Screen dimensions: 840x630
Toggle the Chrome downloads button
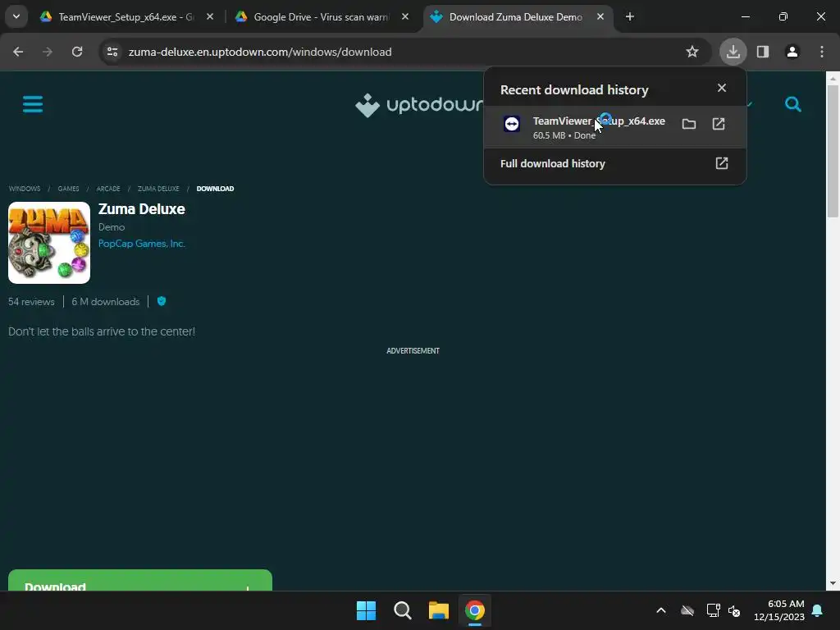pos(733,52)
